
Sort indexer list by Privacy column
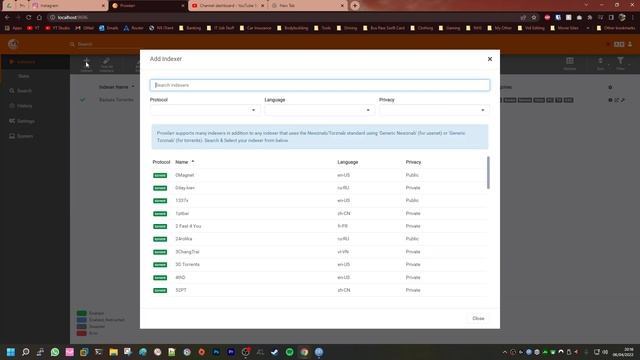point(413,162)
